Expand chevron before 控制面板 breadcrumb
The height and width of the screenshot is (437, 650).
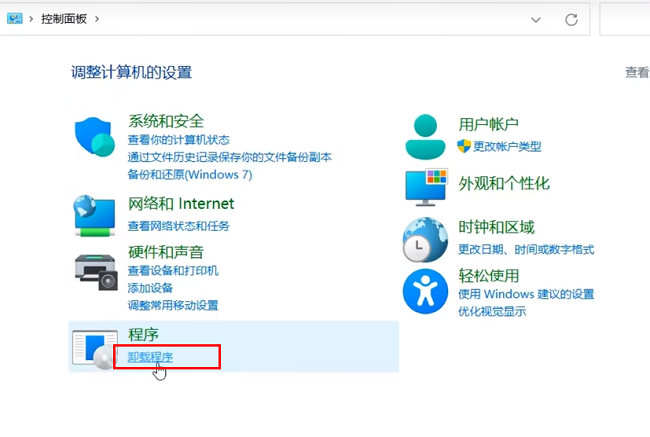click(x=31, y=19)
